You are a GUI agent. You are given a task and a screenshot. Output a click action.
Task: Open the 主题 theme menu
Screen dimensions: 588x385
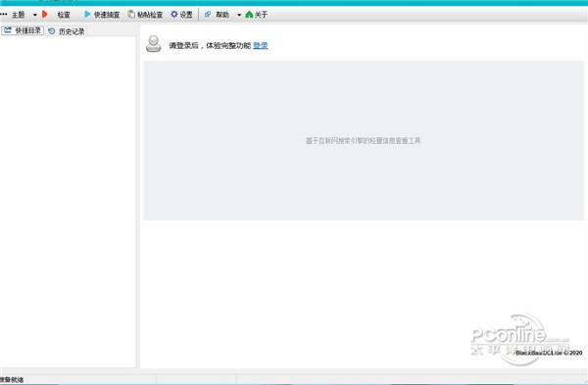pos(18,15)
